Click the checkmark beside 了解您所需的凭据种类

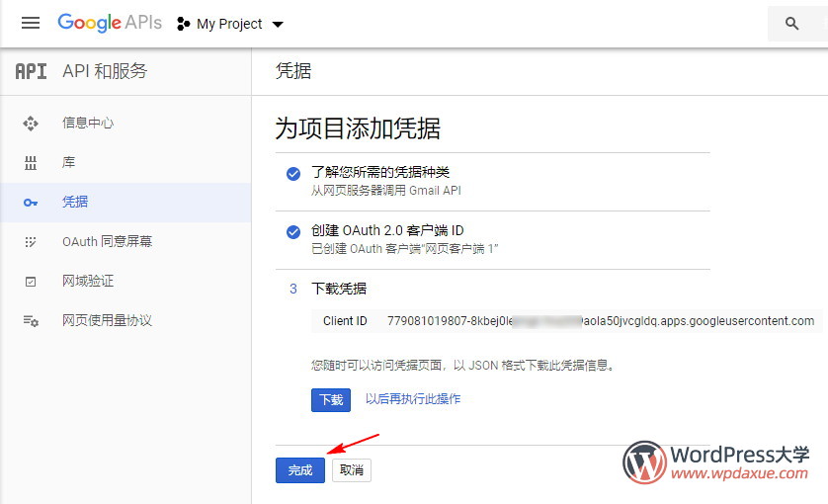pyautogui.click(x=293, y=174)
